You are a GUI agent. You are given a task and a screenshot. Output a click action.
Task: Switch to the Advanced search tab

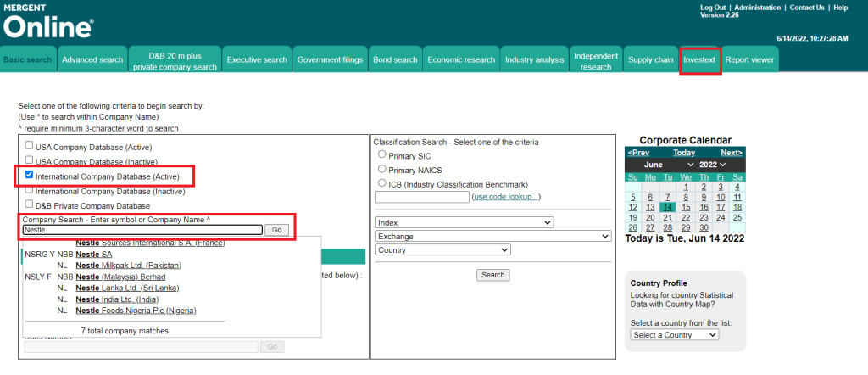[92, 59]
